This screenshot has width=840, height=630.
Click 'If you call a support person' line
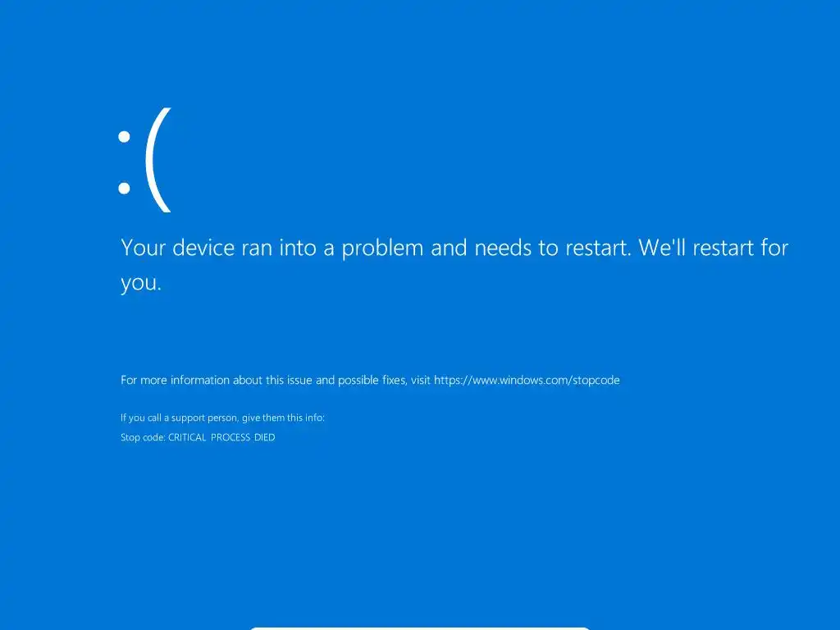180,418
